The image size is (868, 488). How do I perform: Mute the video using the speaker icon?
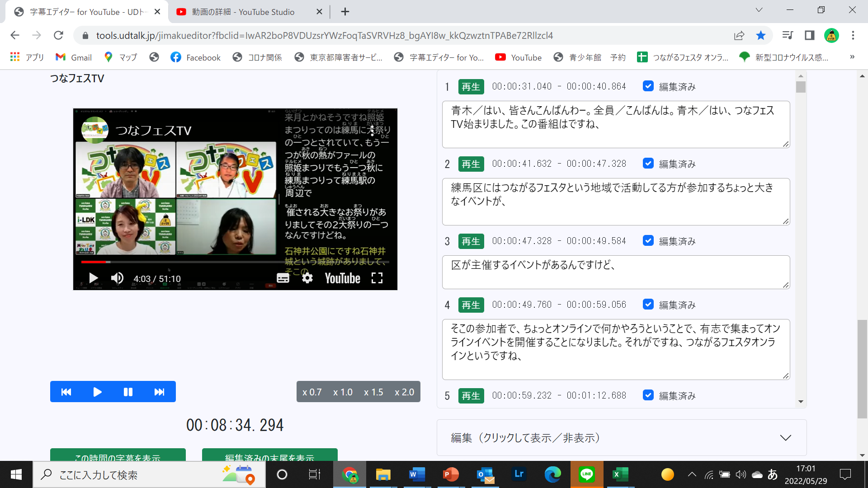point(117,278)
